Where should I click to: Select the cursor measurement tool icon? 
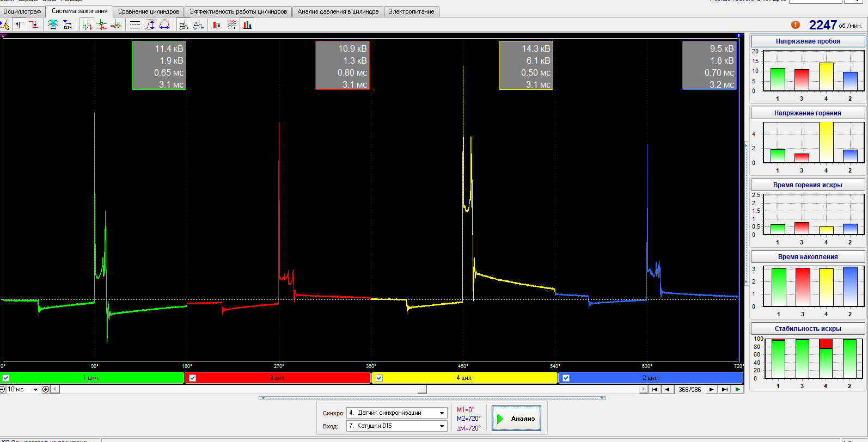tap(4, 24)
